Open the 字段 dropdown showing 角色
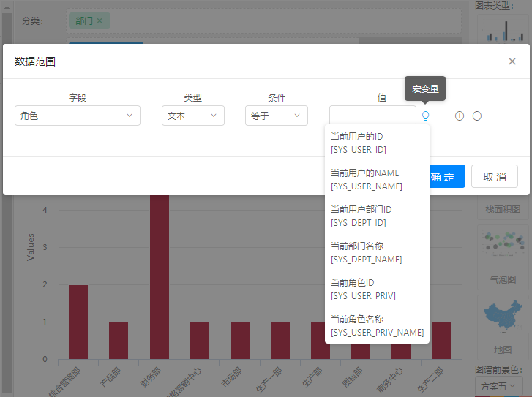 click(x=77, y=116)
